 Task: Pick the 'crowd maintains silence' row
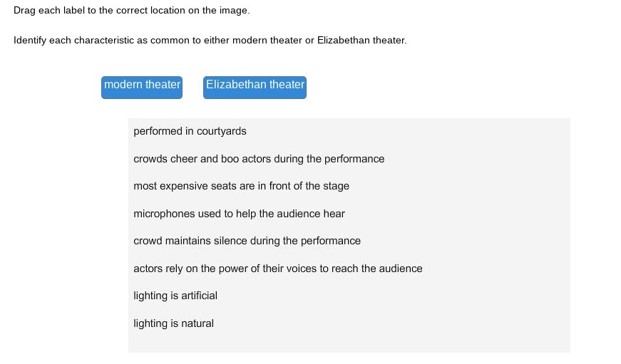[x=247, y=241]
